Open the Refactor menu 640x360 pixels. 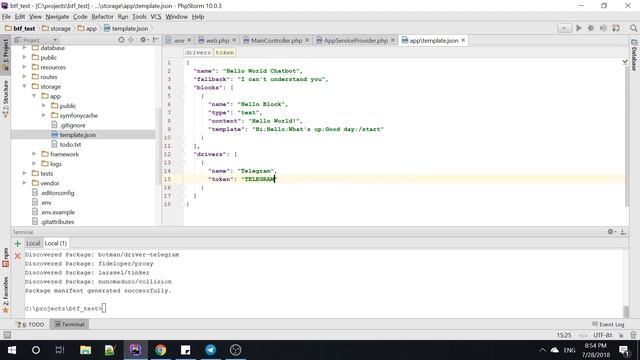click(102, 17)
